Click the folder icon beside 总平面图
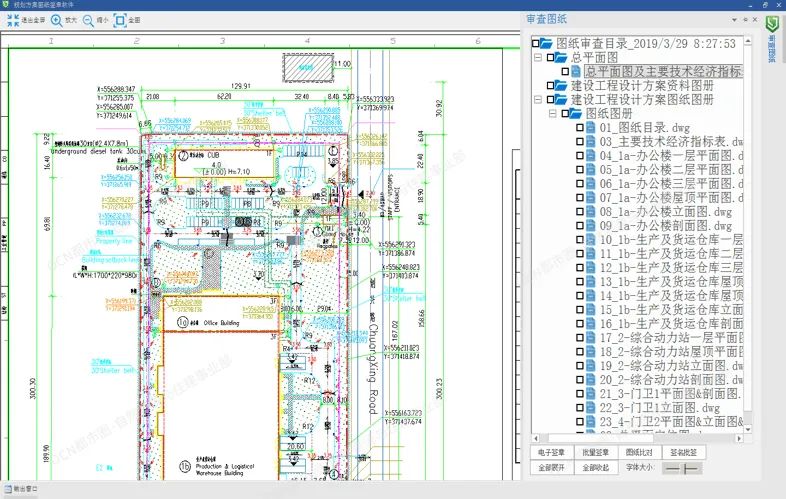The width and height of the screenshot is (786, 499). coord(561,57)
